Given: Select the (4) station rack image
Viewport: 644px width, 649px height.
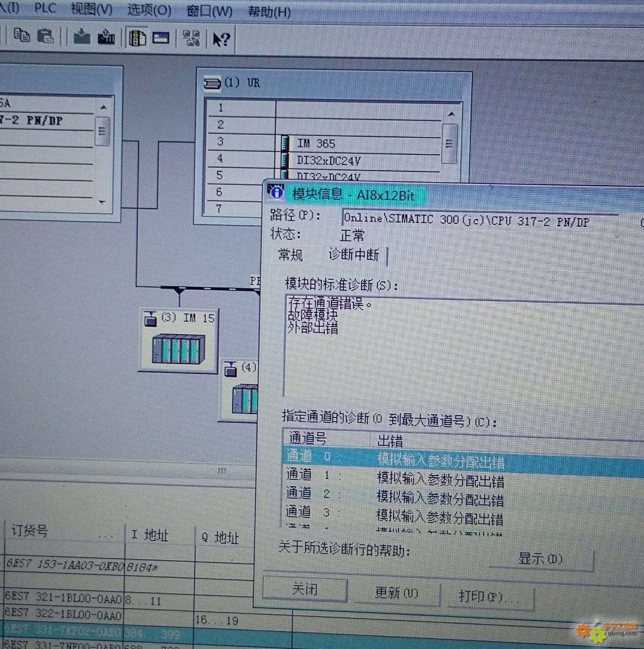Looking at the screenshot, I should [245, 399].
